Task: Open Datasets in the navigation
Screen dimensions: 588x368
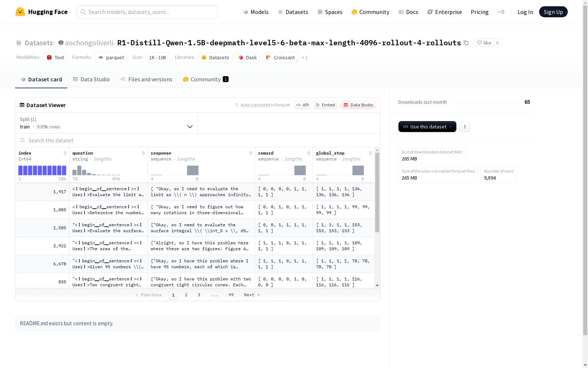Action: [293, 12]
